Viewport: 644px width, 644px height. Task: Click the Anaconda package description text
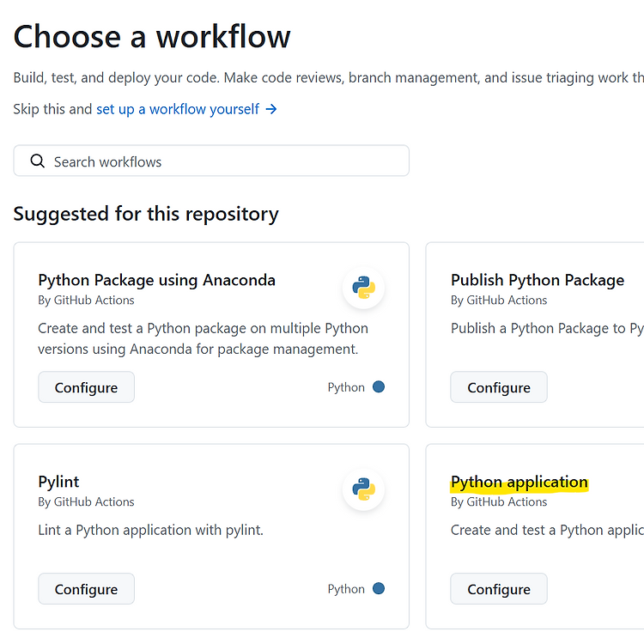point(203,339)
